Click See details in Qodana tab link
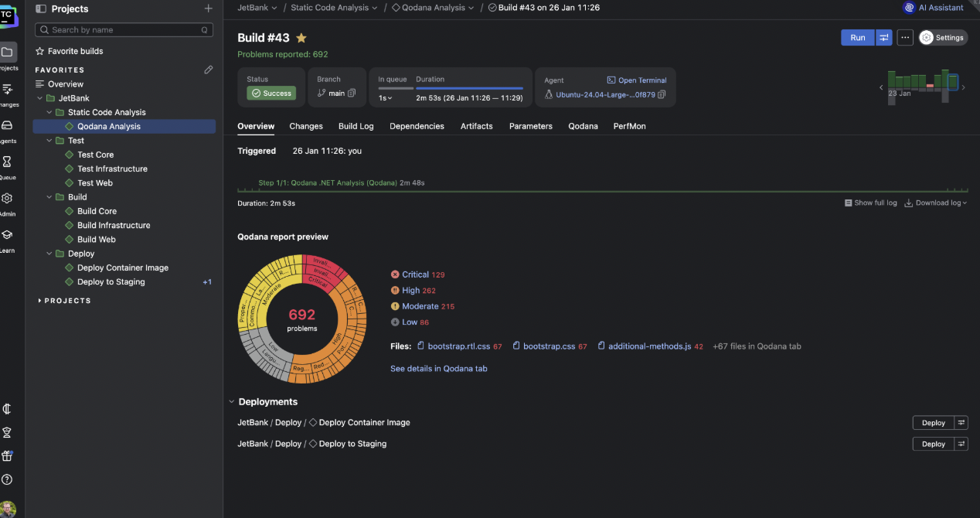Viewport: 980px width, 518px height. tap(438, 369)
